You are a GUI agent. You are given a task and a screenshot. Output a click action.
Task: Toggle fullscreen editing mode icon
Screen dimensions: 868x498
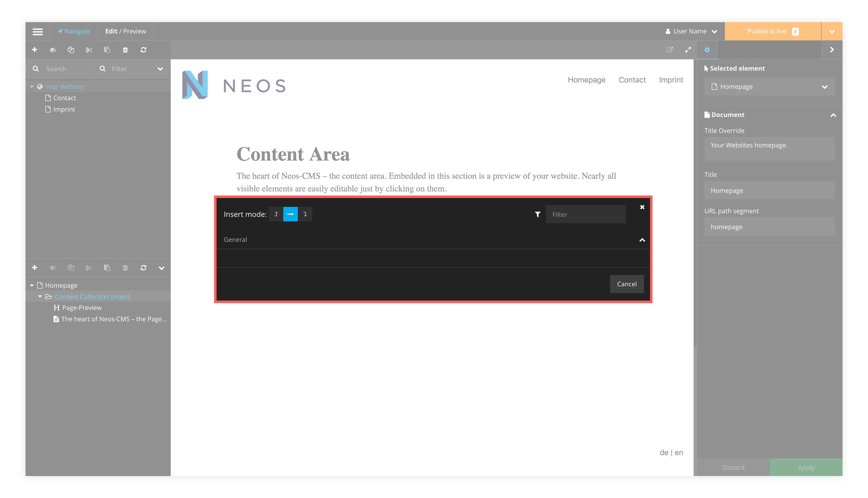click(x=688, y=50)
